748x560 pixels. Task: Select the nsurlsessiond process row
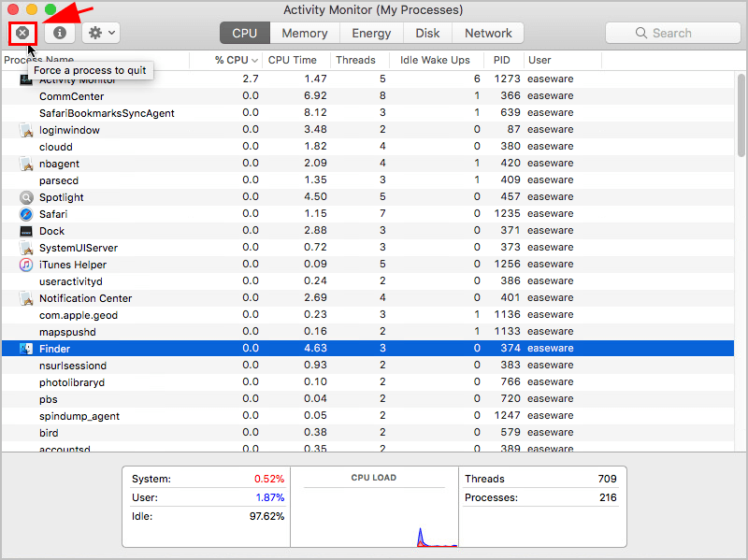click(x=367, y=366)
